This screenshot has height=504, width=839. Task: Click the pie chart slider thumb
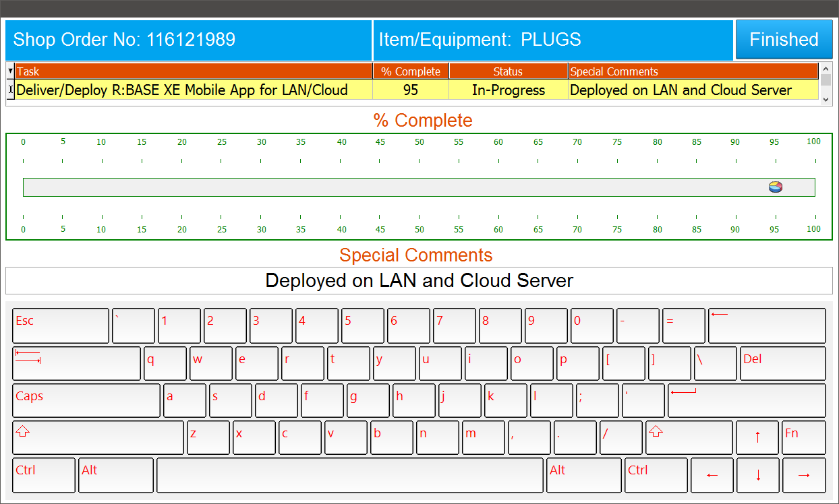tap(776, 187)
